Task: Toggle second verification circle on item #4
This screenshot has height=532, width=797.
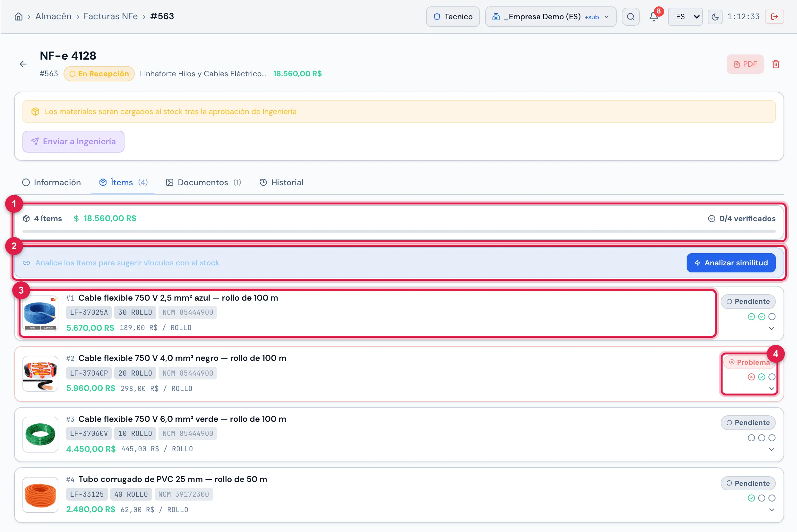Action: pos(762,498)
